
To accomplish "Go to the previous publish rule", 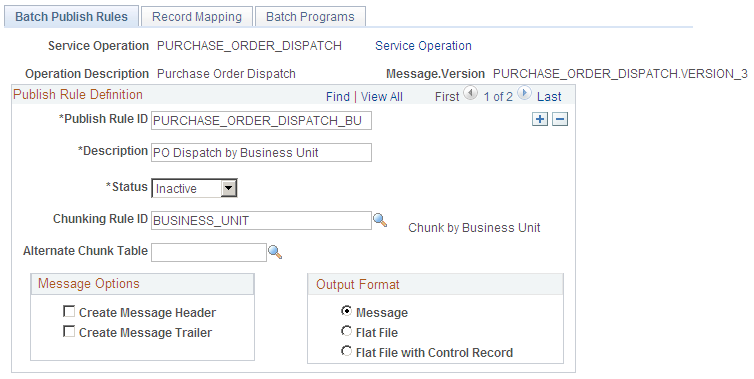I will point(470,93).
